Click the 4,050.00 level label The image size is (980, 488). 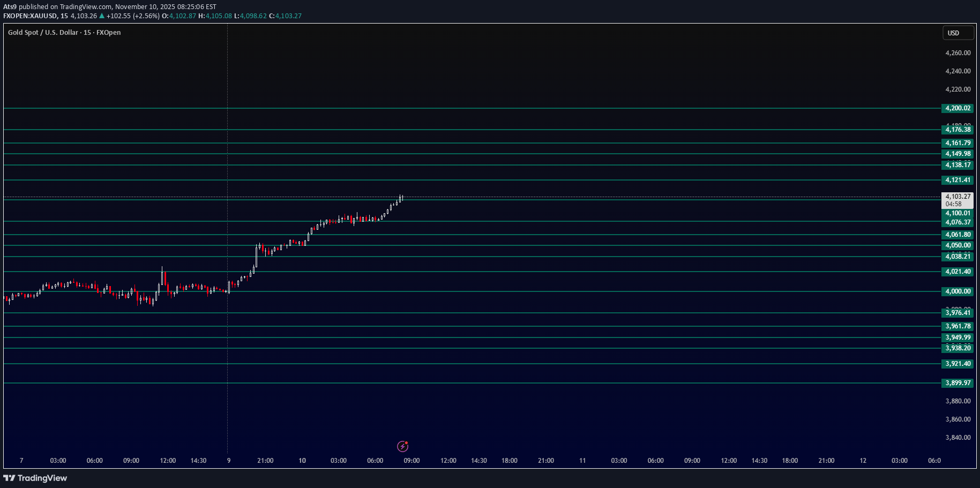pyautogui.click(x=957, y=245)
